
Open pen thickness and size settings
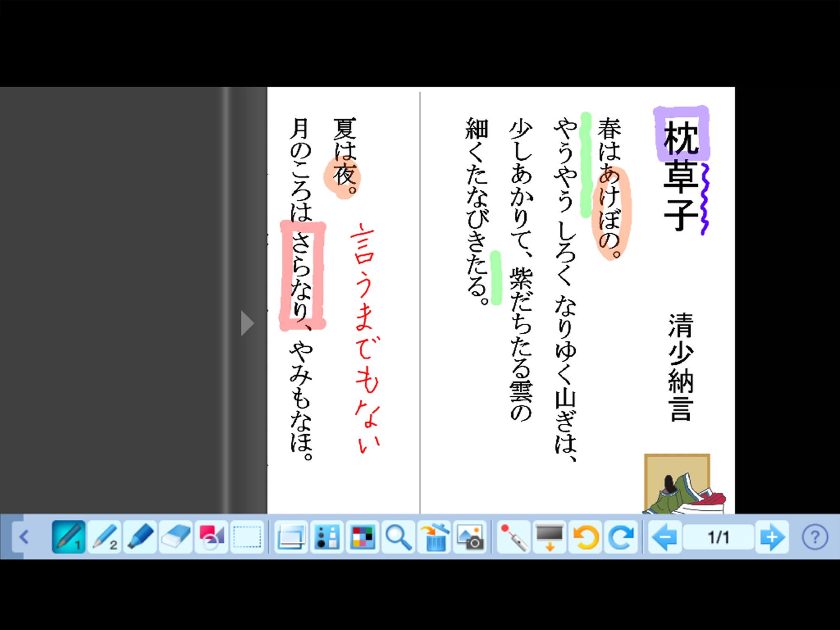326,536
